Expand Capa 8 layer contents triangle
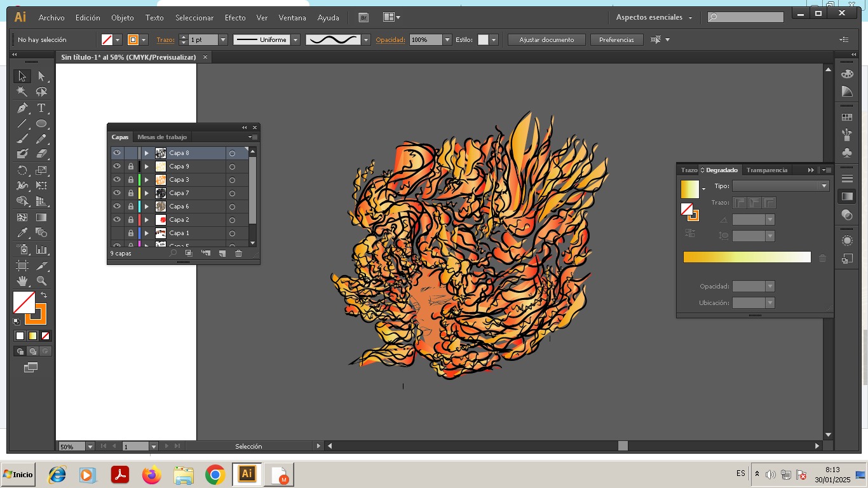This screenshot has width=868, height=488. [147, 153]
